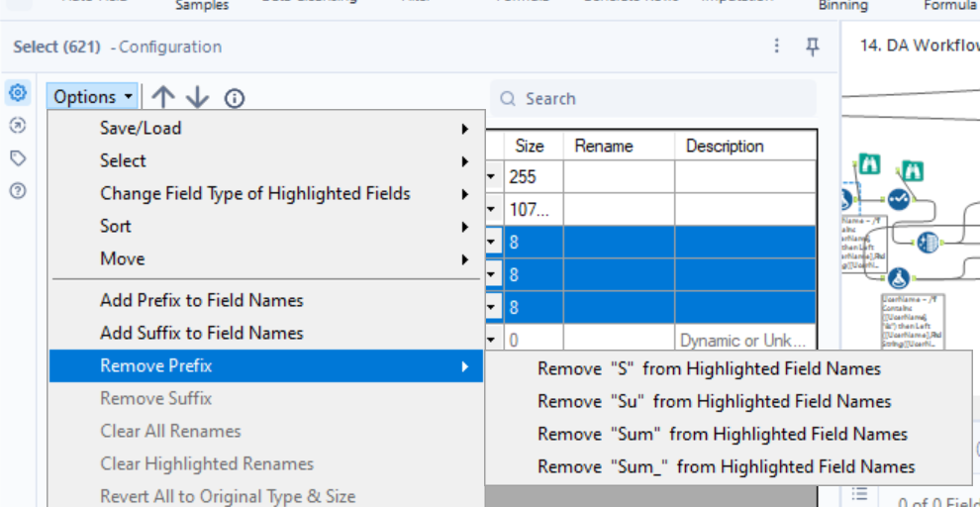Screen dimensions: 980x507
Task: Open the Annotation tag sidebar icon
Action: point(18,158)
